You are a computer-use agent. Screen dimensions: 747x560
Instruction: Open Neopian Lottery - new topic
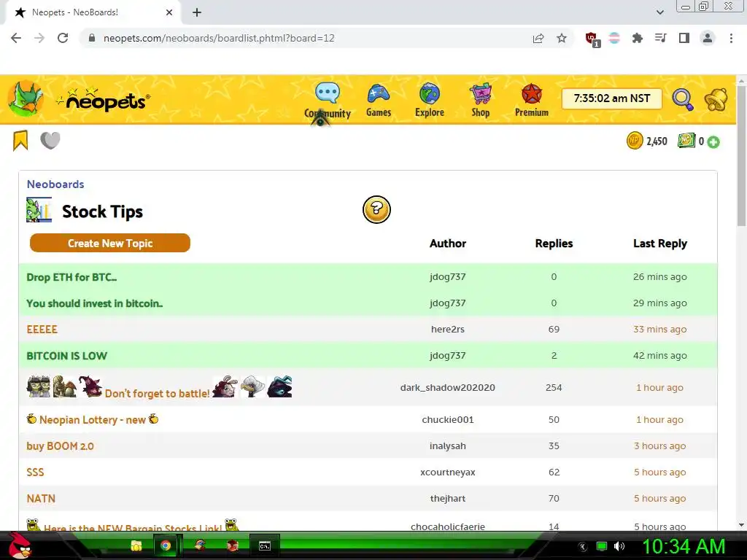pyautogui.click(x=93, y=419)
